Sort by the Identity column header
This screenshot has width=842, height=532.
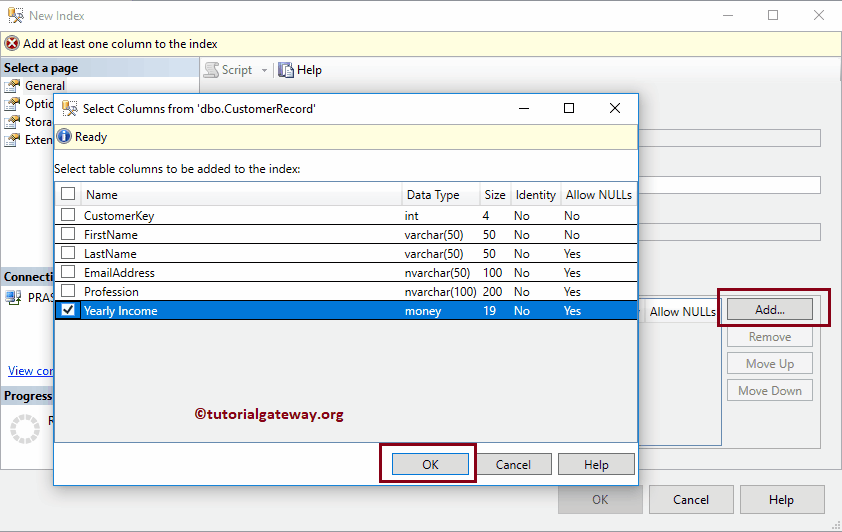coord(535,195)
